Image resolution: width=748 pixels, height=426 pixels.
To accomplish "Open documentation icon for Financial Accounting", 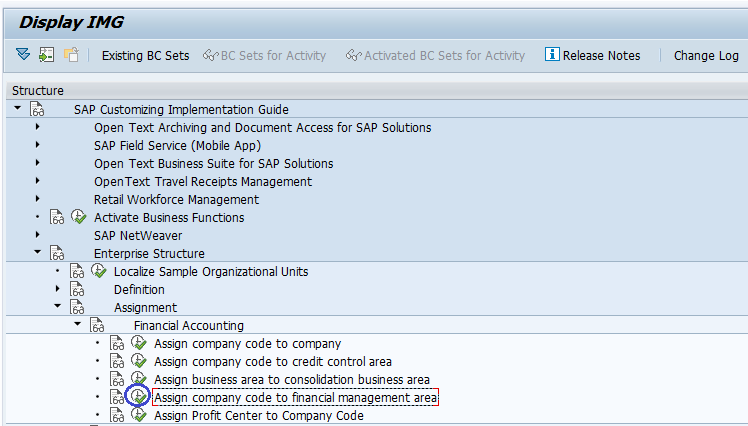I will (x=97, y=325).
